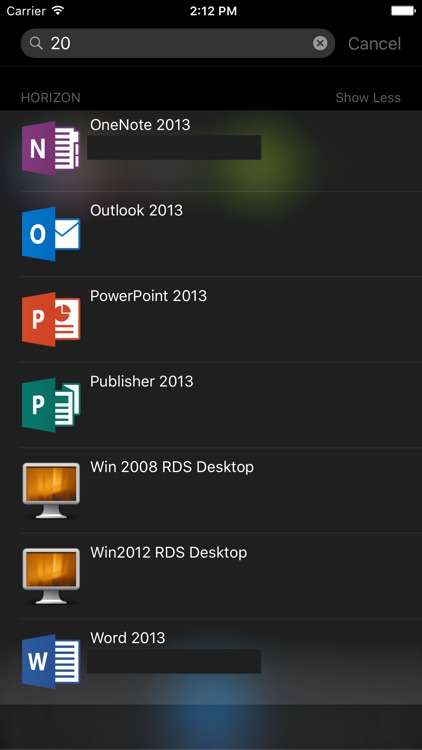Clear the search field with the X icon
The height and width of the screenshot is (750, 422).
click(320, 44)
